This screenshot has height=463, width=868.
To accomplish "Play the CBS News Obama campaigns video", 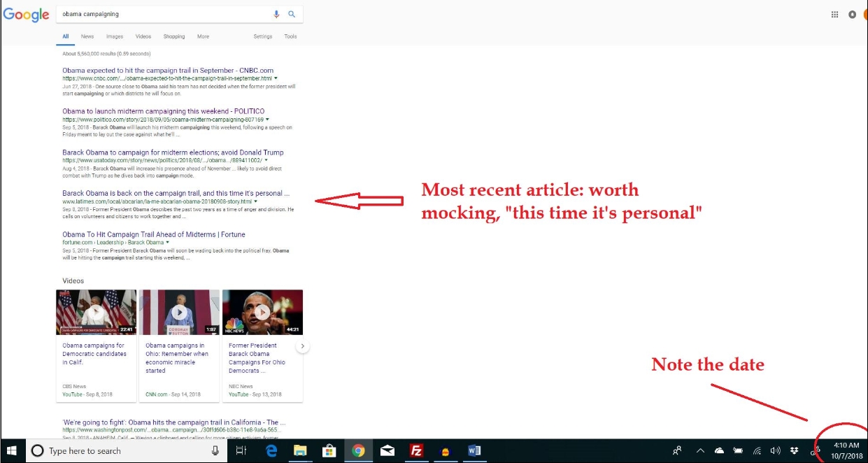I will pyautogui.click(x=96, y=313).
